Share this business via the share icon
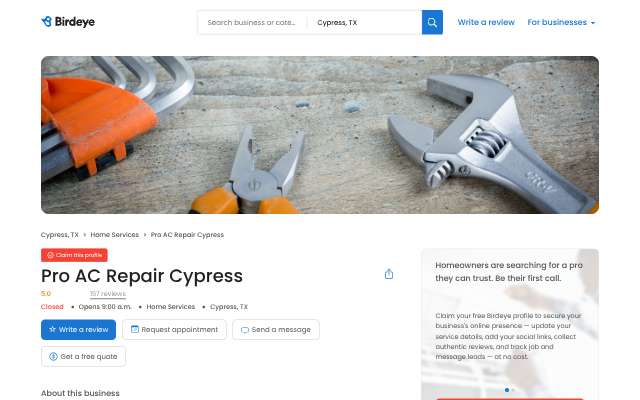640x400 pixels. pyautogui.click(x=389, y=274)
